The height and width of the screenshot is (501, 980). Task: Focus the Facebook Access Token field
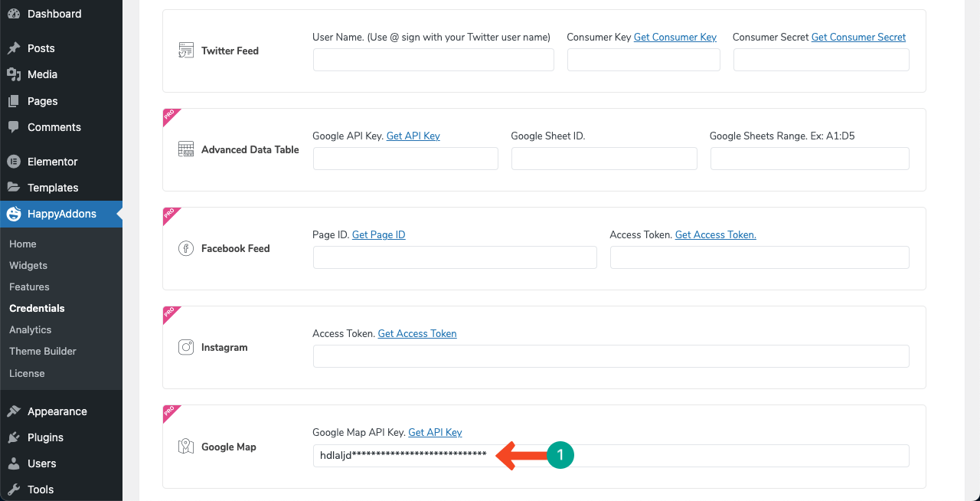click(x=759, y=257)
